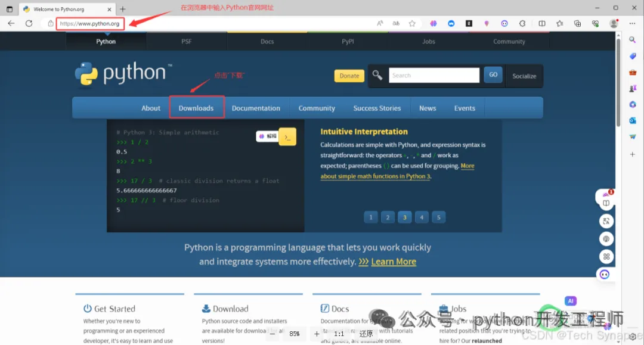Close the Welcome to Python.org tab
The height and width of the screenshot is (345, 644).
(x=109, y=9)
